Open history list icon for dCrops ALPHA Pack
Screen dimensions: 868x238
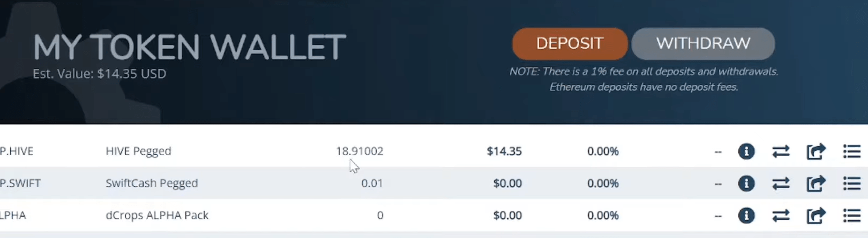(851, 216)
